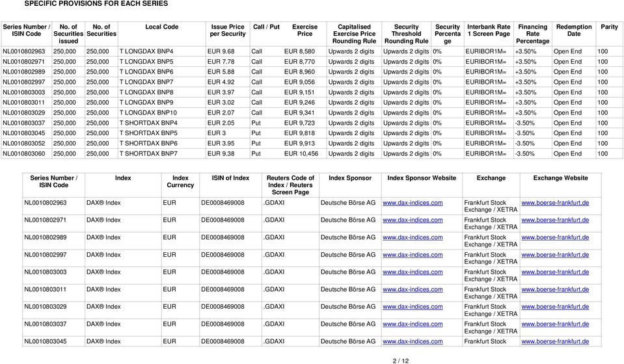The height and width of the screenshot is (364, 624).
Task: Click local code T LONGDAX BNP5
Action: point(146,62)
